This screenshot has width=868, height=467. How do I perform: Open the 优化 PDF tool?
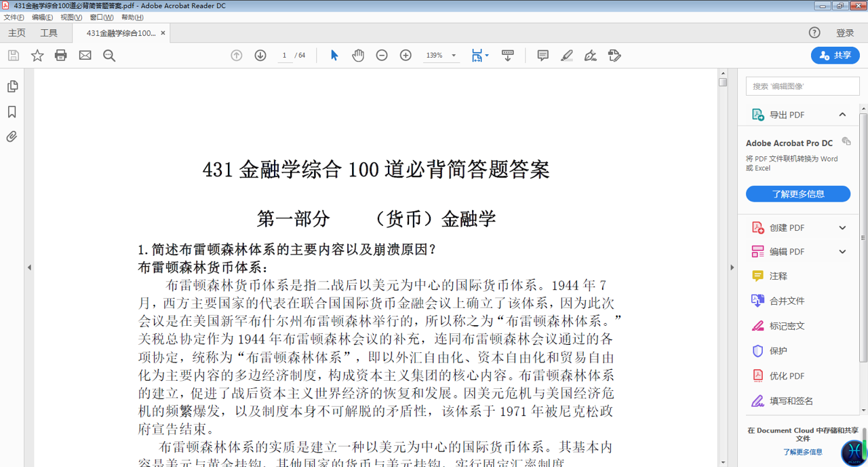point(778,376)
